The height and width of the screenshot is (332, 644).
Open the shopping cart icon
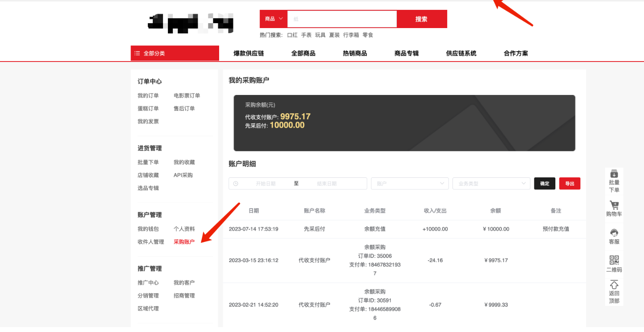614,205
